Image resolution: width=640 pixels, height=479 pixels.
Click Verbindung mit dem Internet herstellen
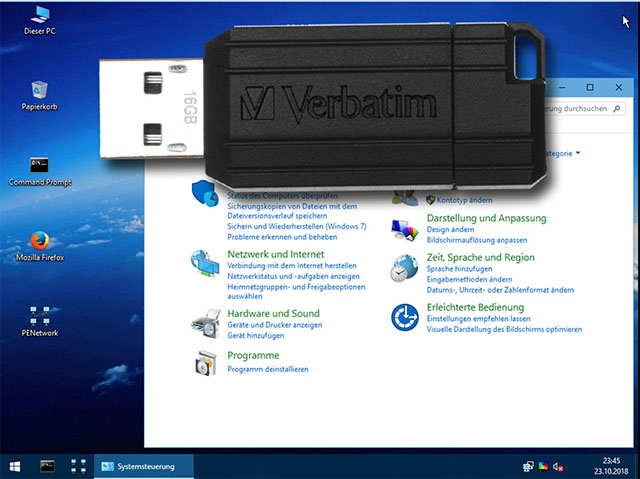pos(292,266)
